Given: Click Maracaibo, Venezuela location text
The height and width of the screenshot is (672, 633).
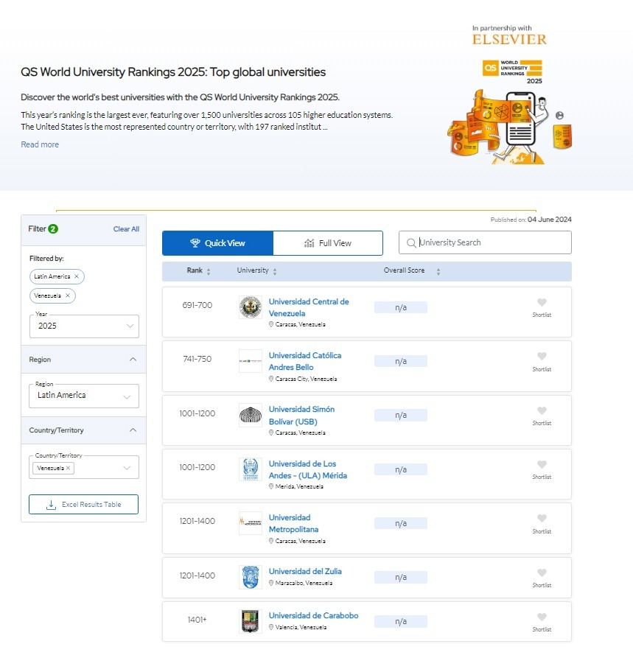Looking at the screenshot, I should coord(304,583).
